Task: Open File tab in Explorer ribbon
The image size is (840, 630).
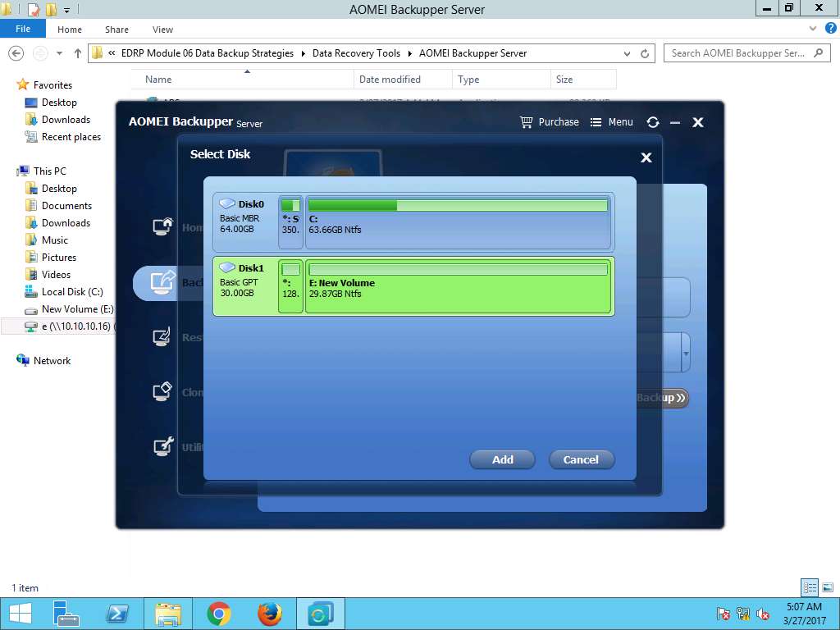Action: click(x=23, y=29)
